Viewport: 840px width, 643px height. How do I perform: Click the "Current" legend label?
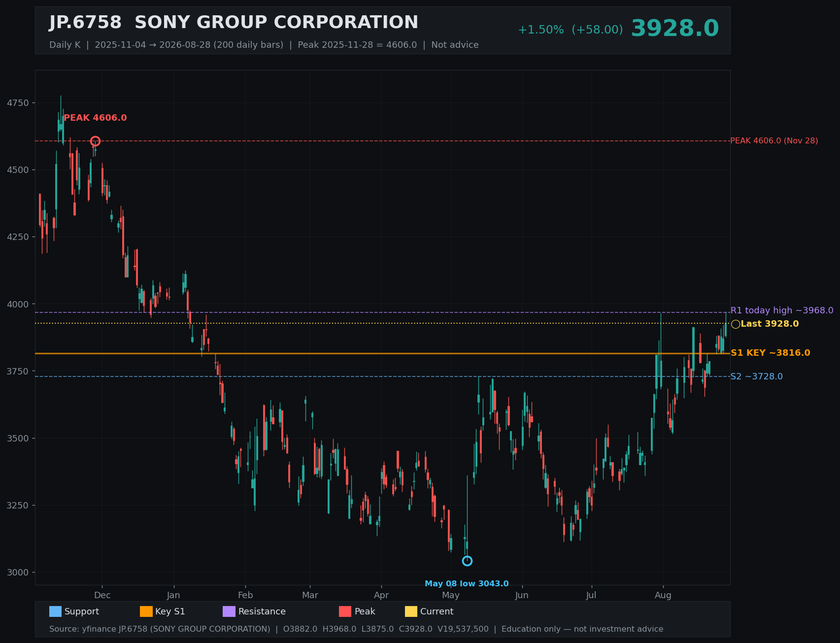(x=437, y=611)
